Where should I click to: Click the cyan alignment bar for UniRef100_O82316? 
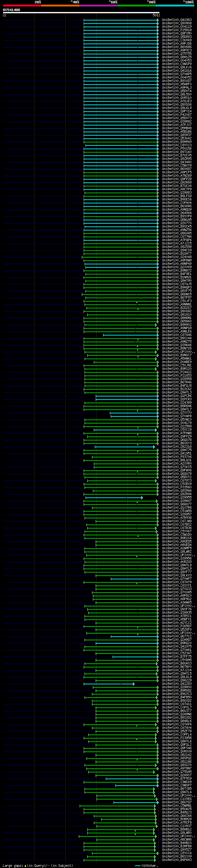click(125, 447)
